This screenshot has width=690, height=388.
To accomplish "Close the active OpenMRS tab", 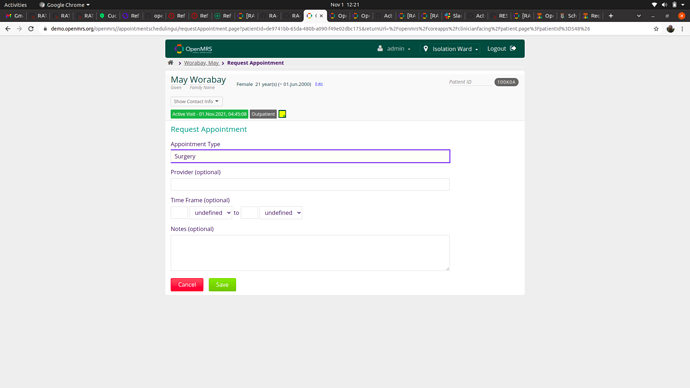I will pos(321,16).
